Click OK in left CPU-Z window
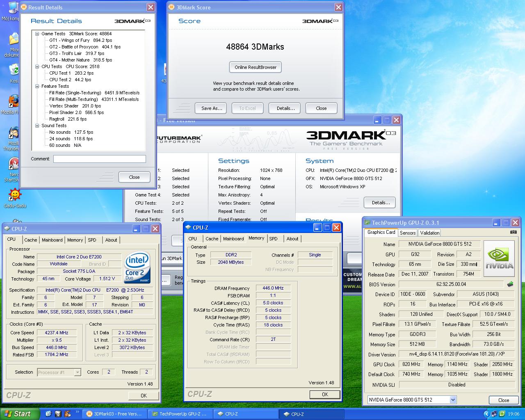Screen dimensions: 525x420 point(144,395)
